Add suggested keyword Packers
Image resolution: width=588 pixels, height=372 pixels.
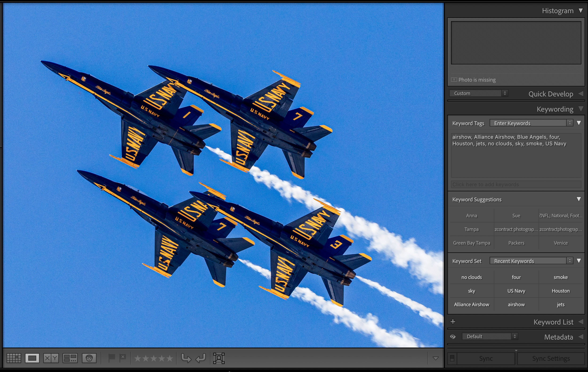516,243
